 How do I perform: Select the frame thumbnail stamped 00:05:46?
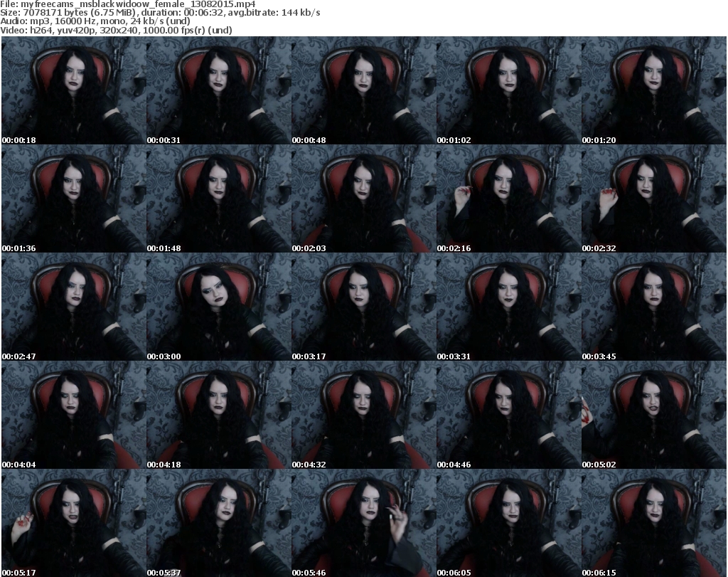364,523
